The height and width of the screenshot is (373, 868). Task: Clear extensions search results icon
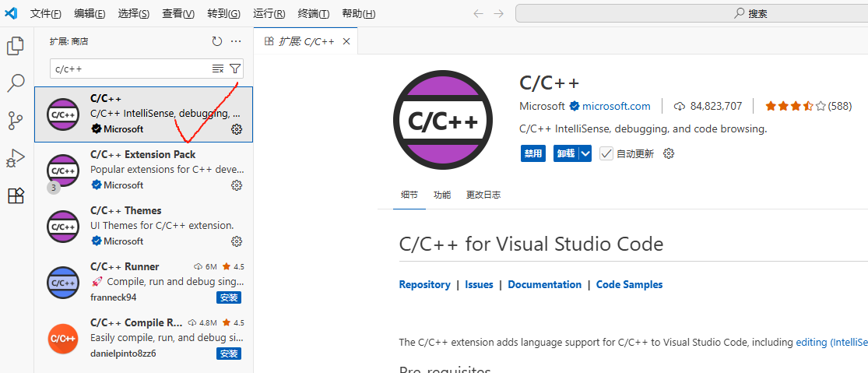point(218,69)
